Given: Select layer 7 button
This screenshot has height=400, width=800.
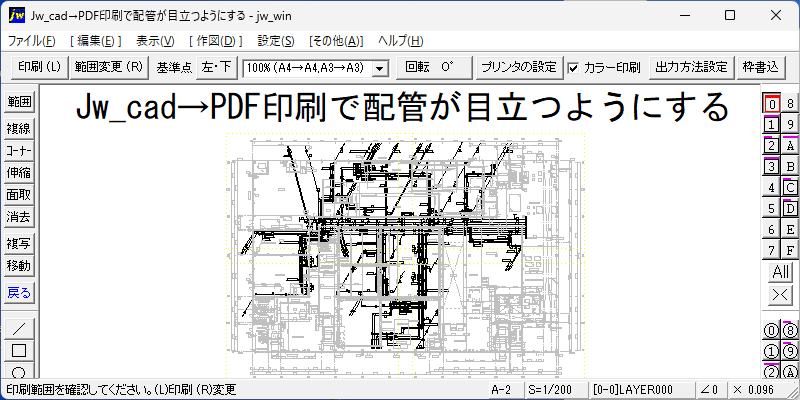Looking at the screenshot, I should pyautogui.click(x=771, y=250).
